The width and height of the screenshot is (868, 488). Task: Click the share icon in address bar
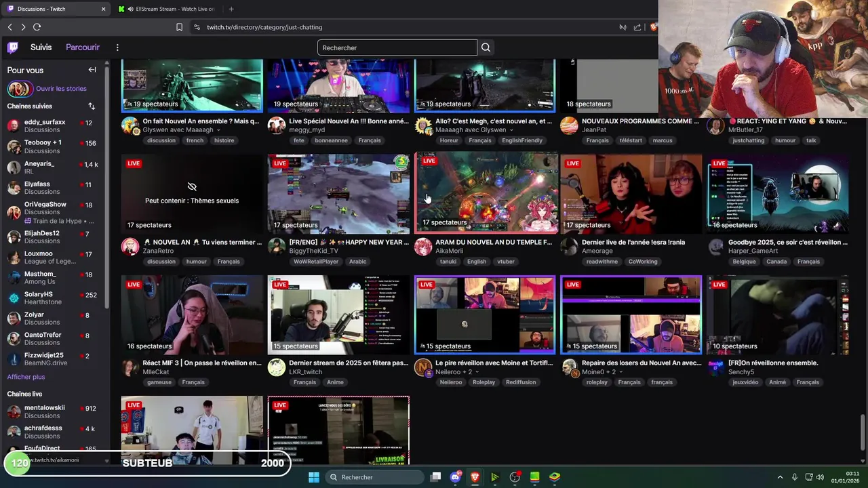[x=637, y=27]
